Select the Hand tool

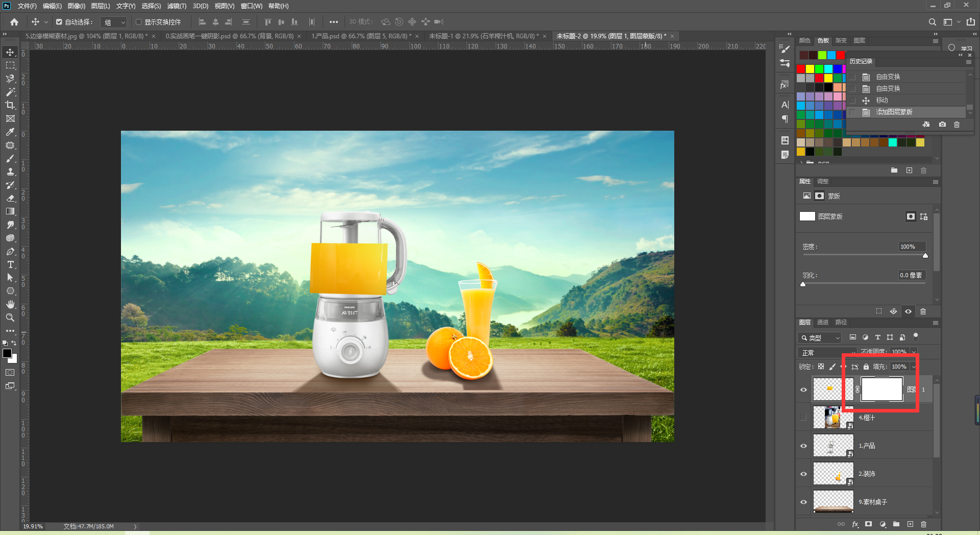[x=10, y=304]
